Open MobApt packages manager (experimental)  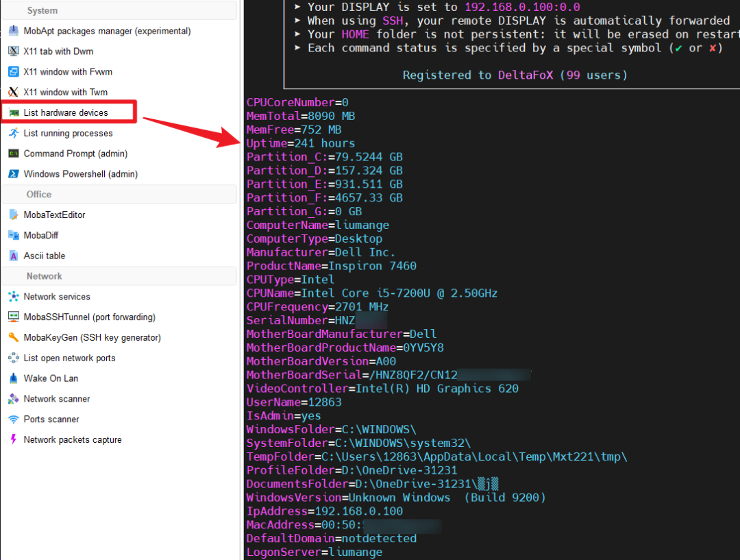[x=107, y=31]
